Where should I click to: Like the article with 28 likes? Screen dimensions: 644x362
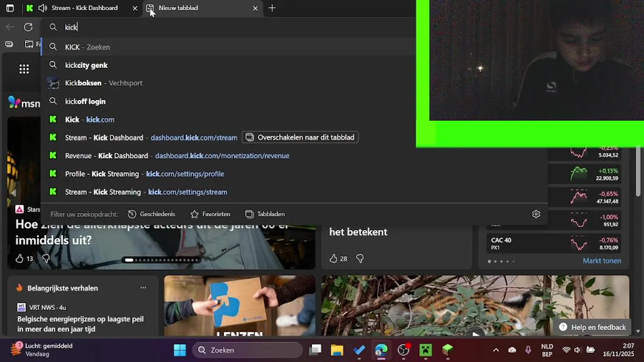point(334,258)
